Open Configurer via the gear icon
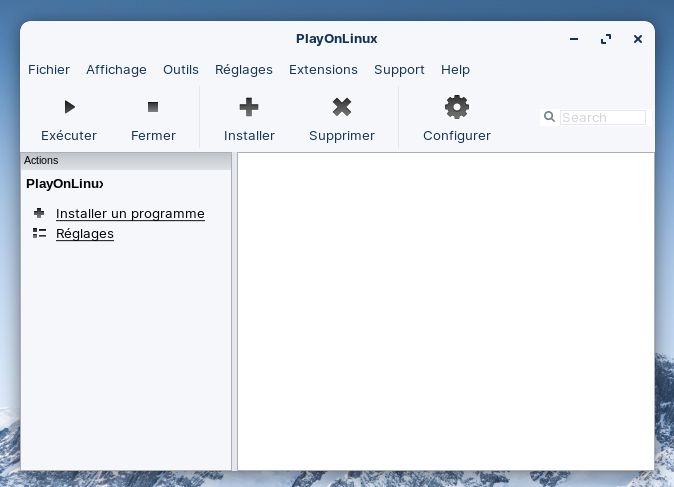674x487 pixels. (456, 107)
